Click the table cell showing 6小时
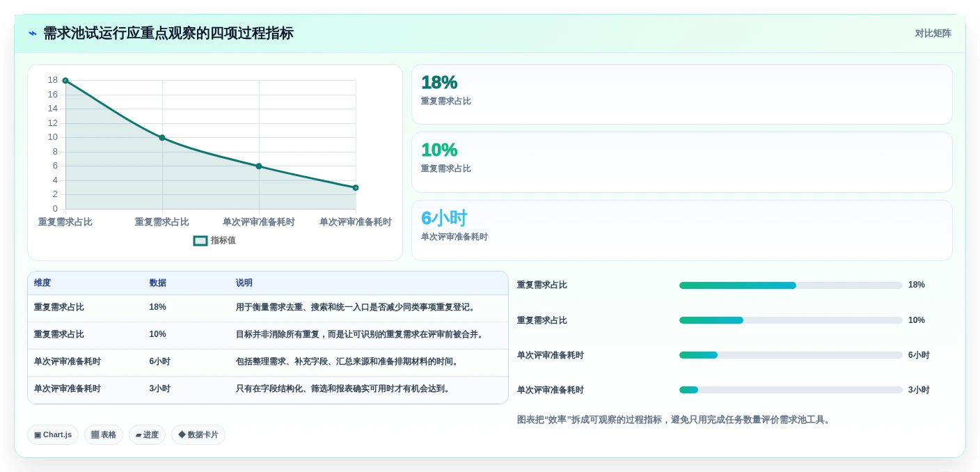The image size is (980, 472). point(159,361)
